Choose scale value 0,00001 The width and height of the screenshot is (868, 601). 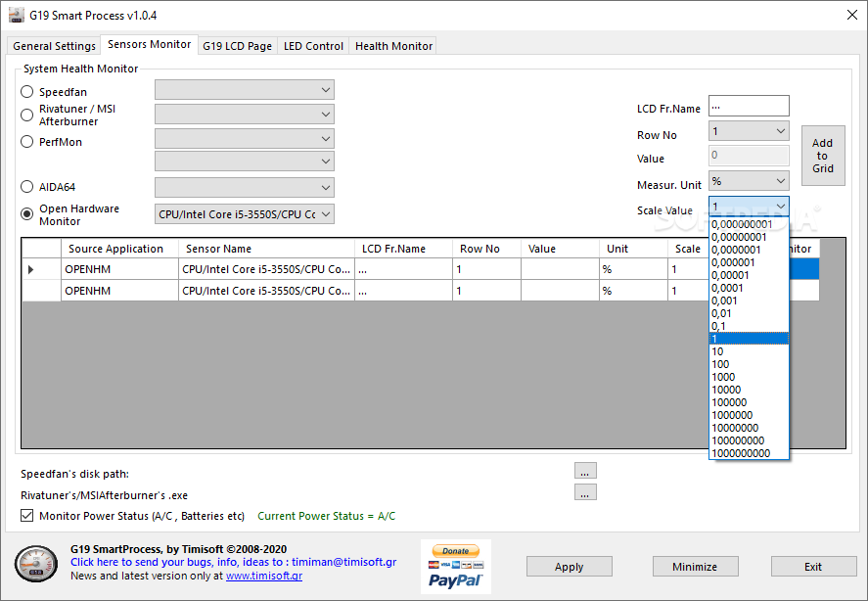point(749,275)
